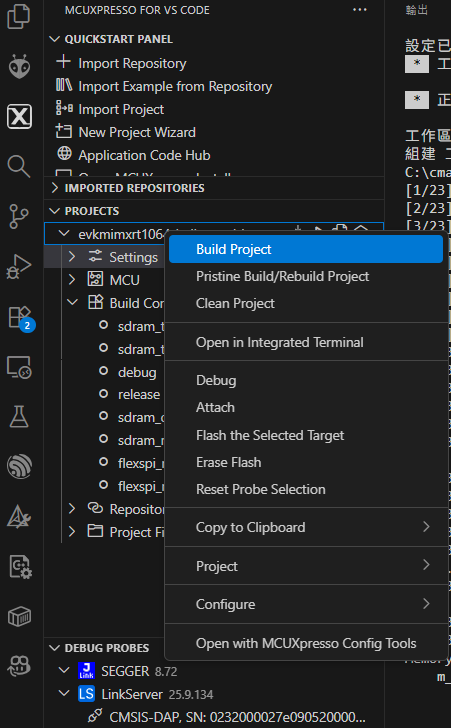This screenshot has width=451, height=728.
Task: Click New Project Wizard link
Action: pos(137,132)
